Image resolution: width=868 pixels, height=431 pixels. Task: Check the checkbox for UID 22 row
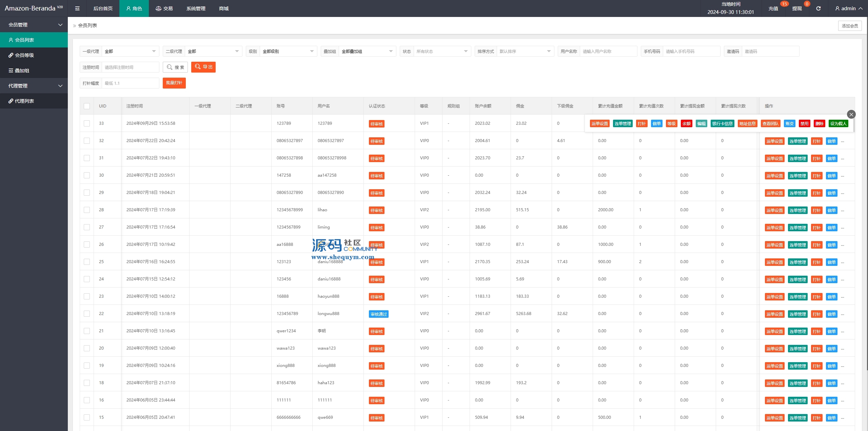tap(87, 314)
